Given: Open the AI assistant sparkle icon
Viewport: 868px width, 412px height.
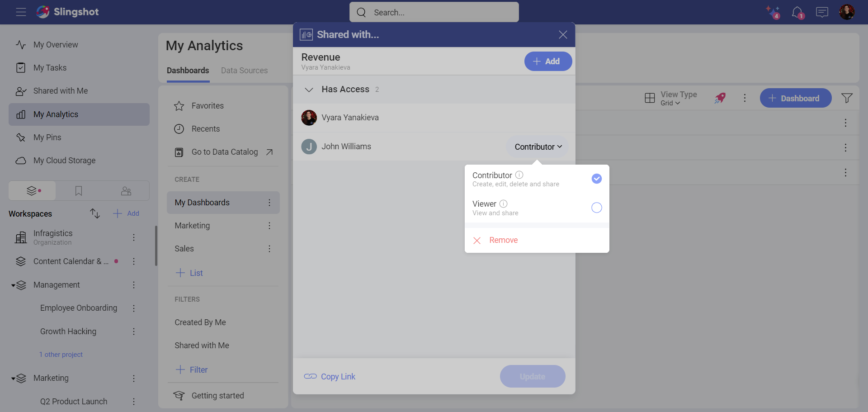Looking at the screenshot, I should coord(773,12).
